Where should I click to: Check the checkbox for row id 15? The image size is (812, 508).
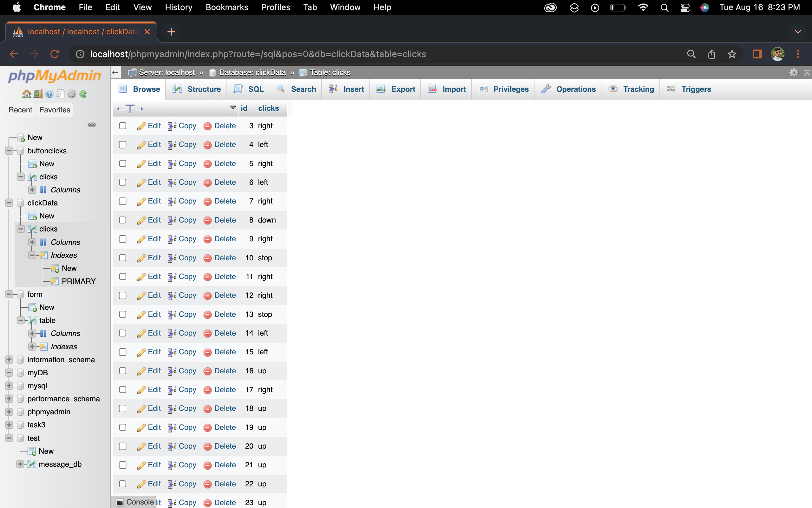click(x=123, y=352)
